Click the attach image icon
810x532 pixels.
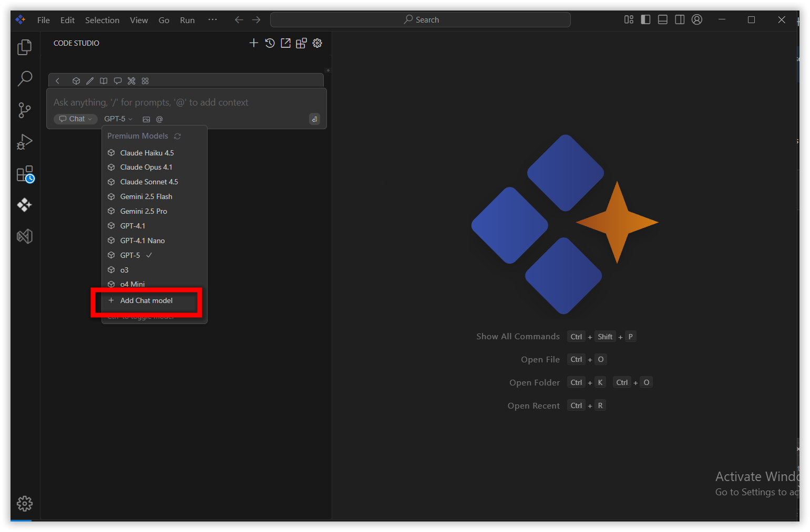(x=146, y=119)
